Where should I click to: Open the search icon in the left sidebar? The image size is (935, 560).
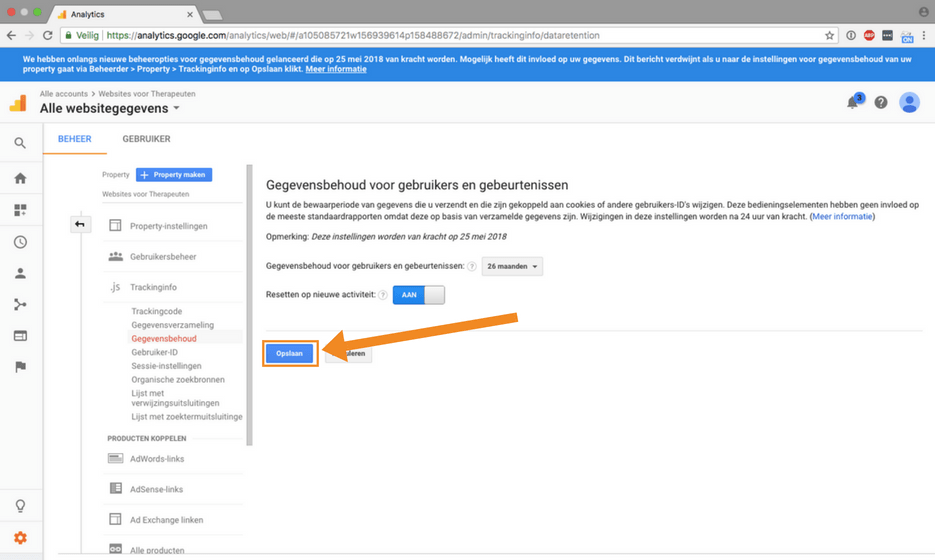pyautogui.click(x=20, y=143)
